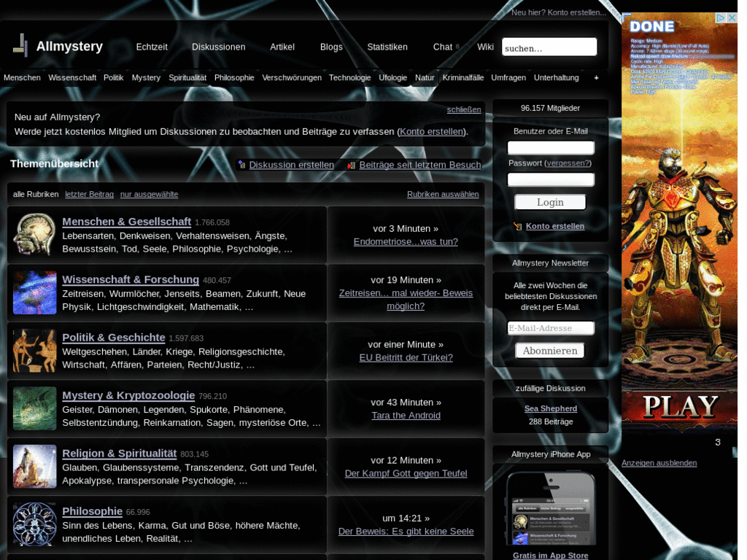Click Anzeigen ausblenden link

point(659,463)
